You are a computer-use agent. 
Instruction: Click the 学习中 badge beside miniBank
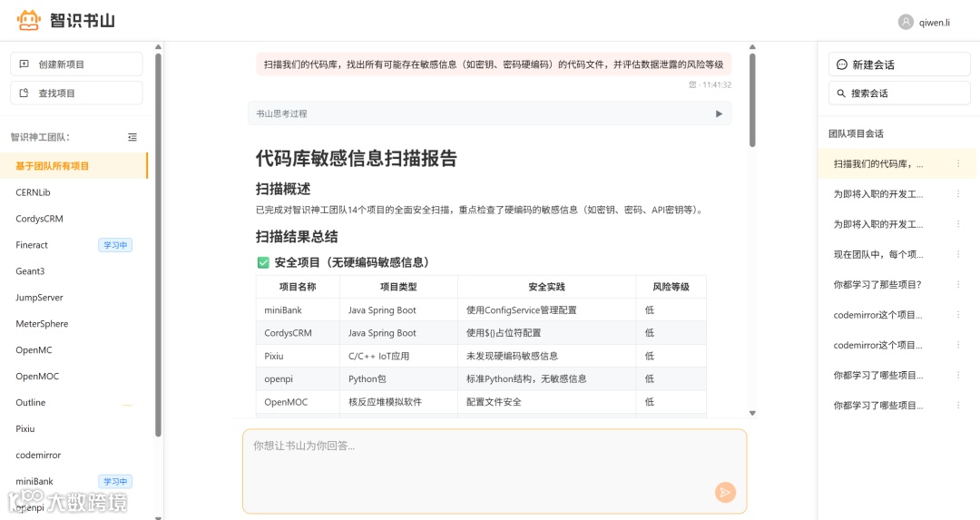[115, 481]
